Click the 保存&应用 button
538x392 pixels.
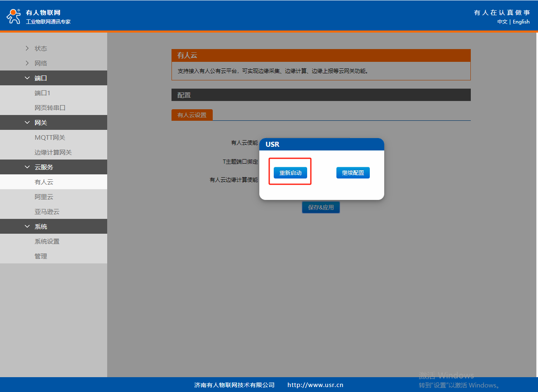[x=321, y=207]
